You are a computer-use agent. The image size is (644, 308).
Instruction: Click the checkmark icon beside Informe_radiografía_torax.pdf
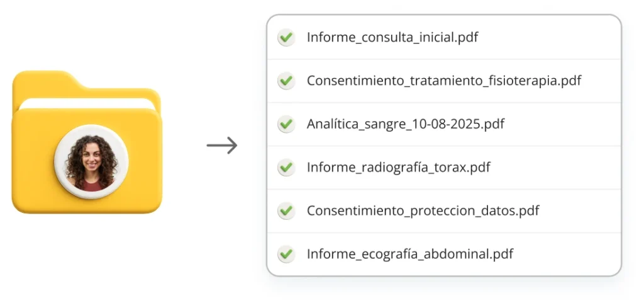(x=286, y=168)
